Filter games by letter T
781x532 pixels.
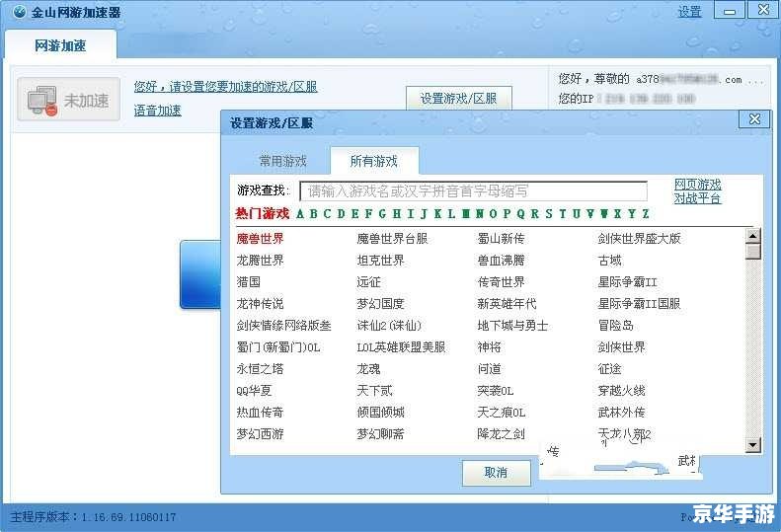563,214
